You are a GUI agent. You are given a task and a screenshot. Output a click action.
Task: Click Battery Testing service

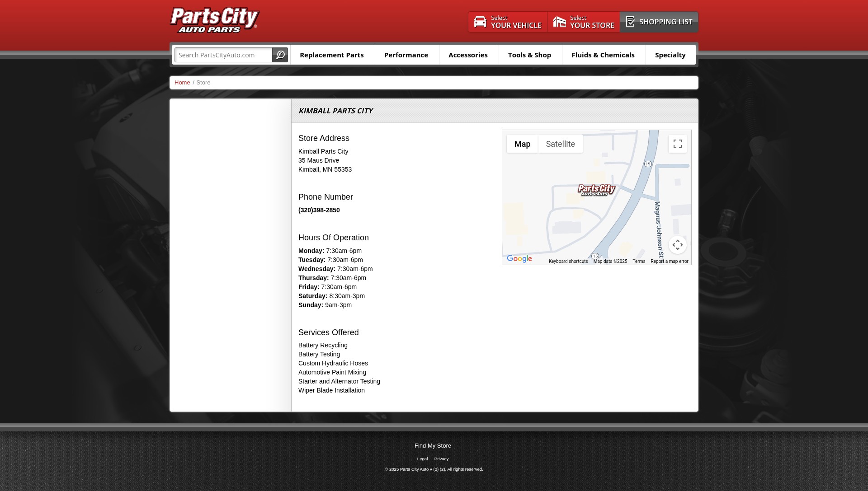[x=319, y=354]
